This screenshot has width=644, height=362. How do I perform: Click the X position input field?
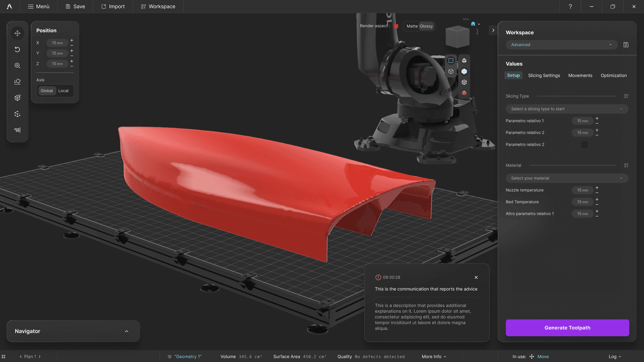57,43
